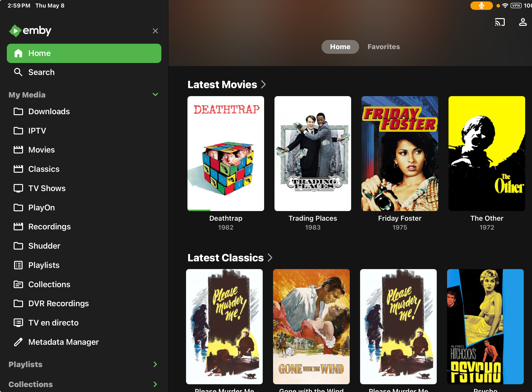Open the Latest Movies section link
This screenshot has height=392, width=532.
[226, 84]
